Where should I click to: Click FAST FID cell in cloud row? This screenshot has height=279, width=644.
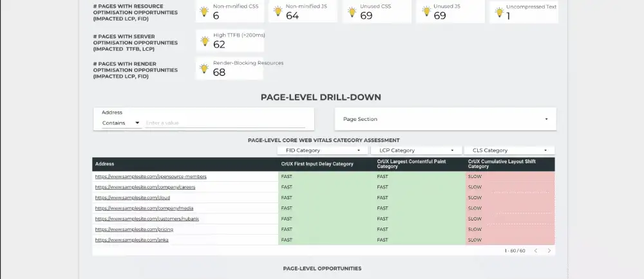click(327, 198)
